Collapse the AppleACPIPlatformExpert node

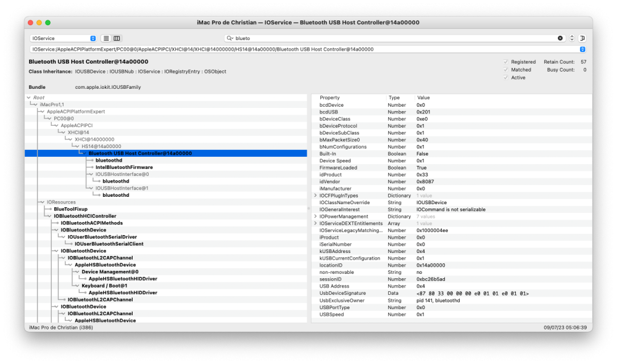(42, 112)
